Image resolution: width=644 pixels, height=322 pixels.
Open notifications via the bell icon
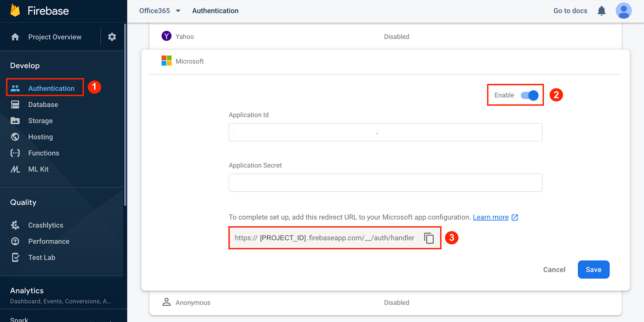601,10
